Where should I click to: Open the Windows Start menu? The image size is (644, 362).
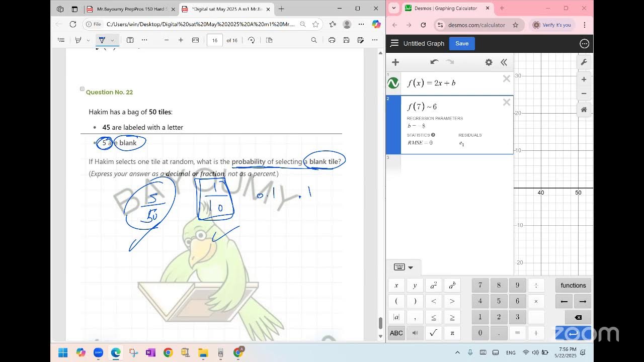(63, 352)
